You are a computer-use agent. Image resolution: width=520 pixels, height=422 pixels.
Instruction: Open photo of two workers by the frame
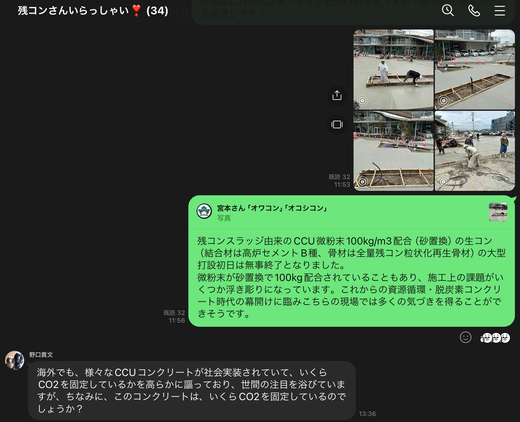pos(393,69)
